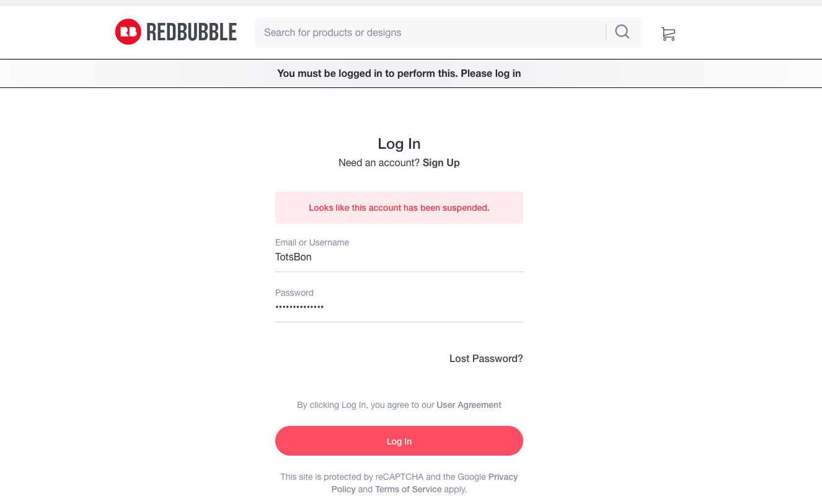This screenshot has height=504, width=822.
Task: Click into the Password field
Action: (399, 307)
